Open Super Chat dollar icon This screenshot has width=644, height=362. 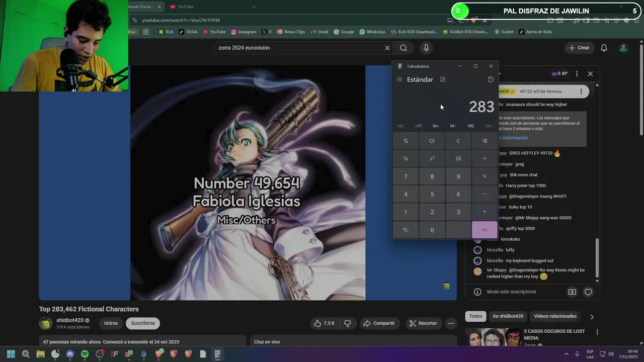tap(572, 292)
